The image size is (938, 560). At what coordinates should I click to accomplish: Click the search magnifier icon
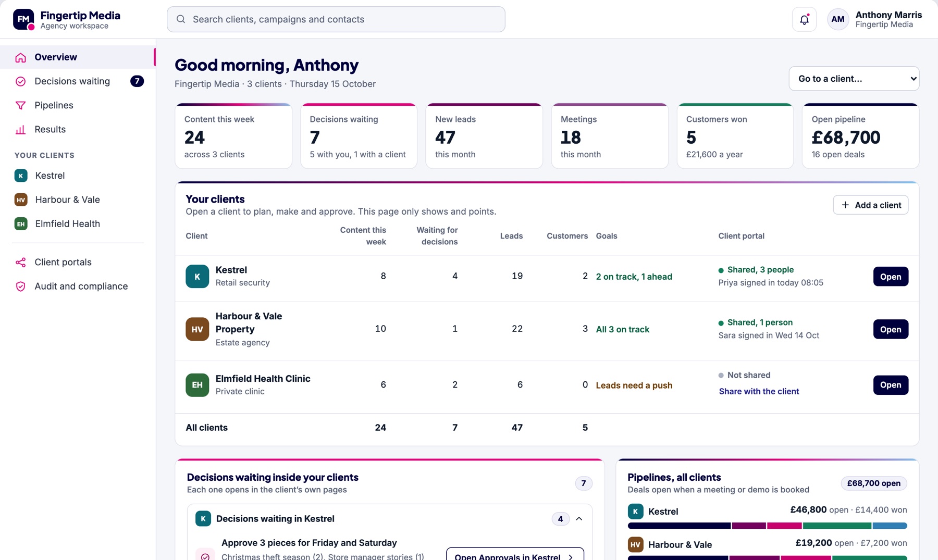point(181,19)
